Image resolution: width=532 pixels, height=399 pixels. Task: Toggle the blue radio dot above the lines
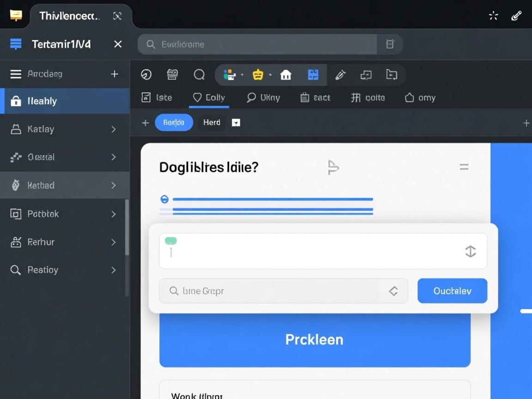(x=164, y=199)
